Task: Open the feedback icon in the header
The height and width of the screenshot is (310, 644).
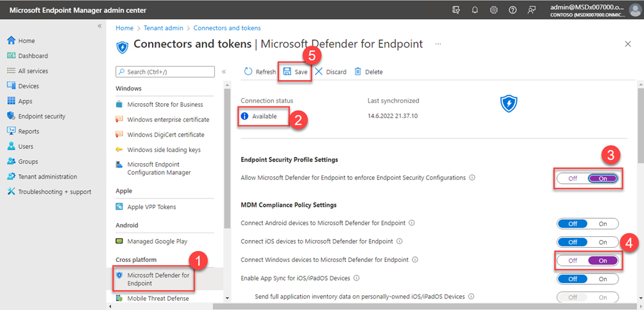Action: coord(531,10)
